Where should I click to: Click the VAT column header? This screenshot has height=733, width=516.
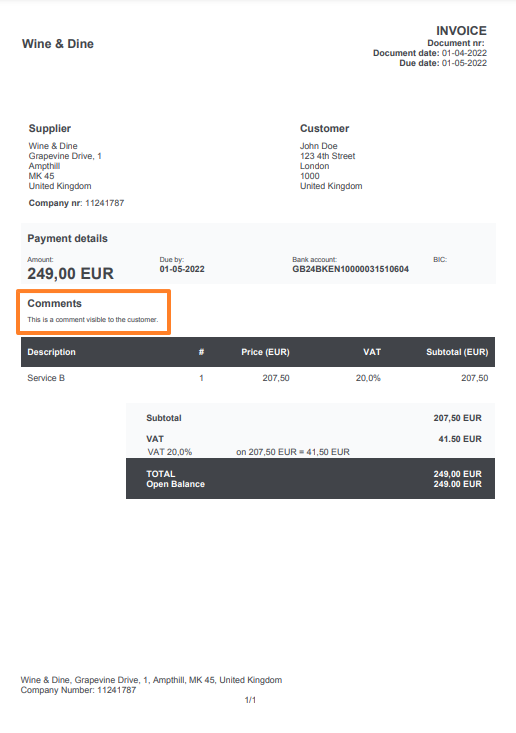coord(372,352)
